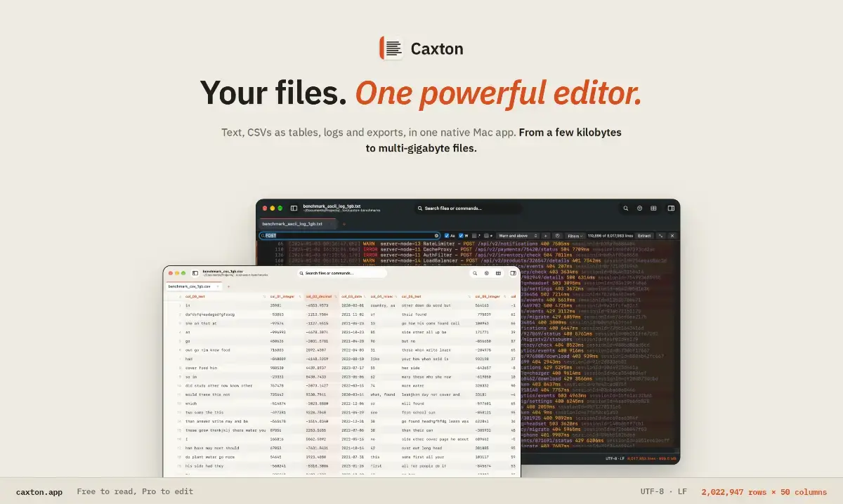Open caxton.app link in footer

[39, 492]
